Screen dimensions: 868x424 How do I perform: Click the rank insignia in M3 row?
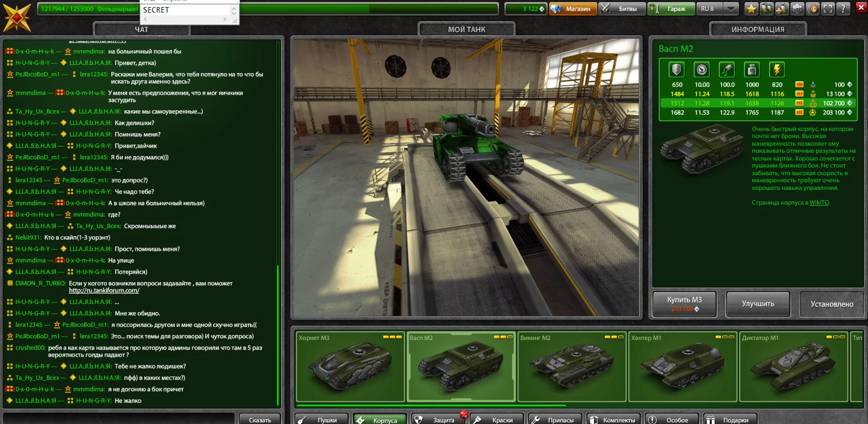point(813,112)
